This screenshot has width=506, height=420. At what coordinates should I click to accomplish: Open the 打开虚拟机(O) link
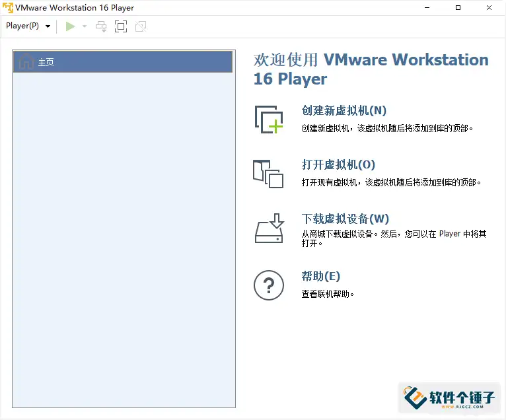[338, 164]
